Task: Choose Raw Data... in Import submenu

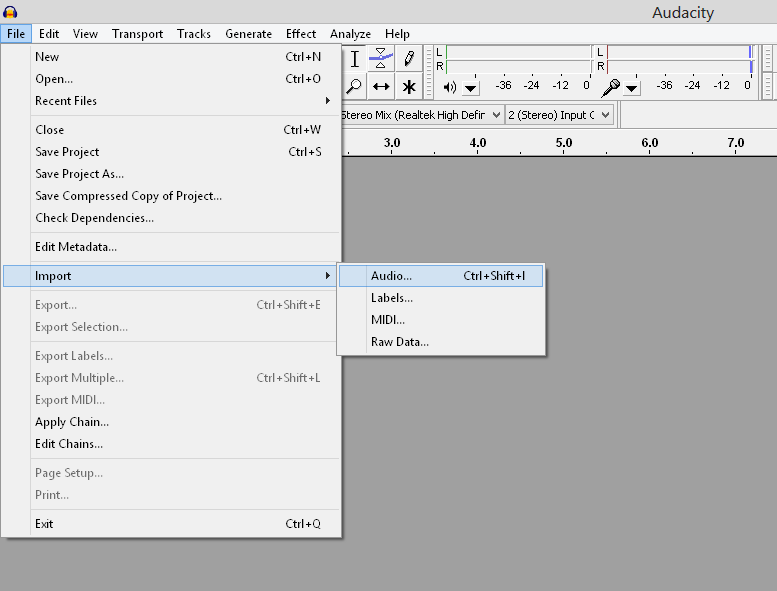Action: [x=441, y=342]
